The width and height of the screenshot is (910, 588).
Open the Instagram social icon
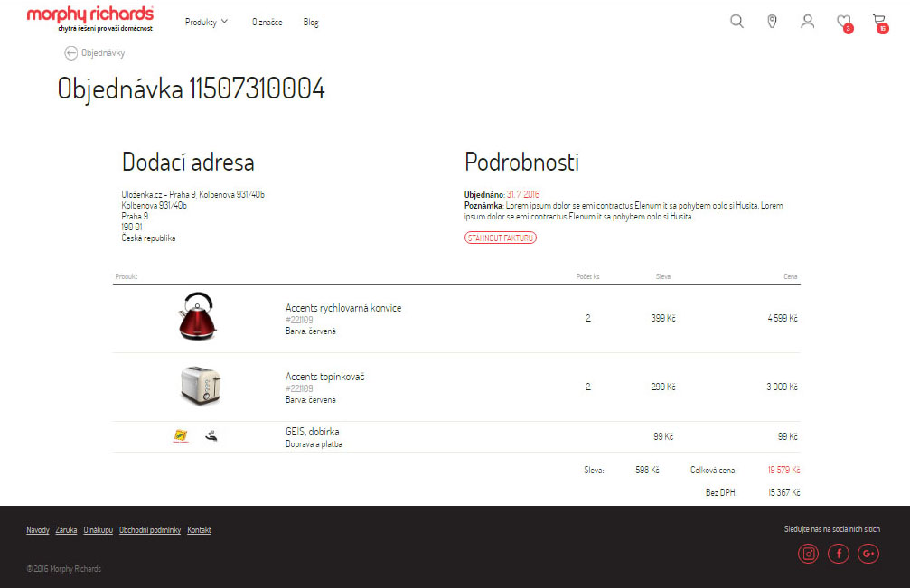pos(809,554)
